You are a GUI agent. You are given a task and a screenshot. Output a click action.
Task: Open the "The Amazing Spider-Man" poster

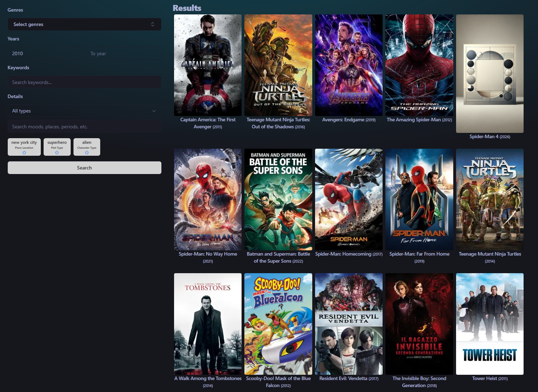tap(419, 65)
